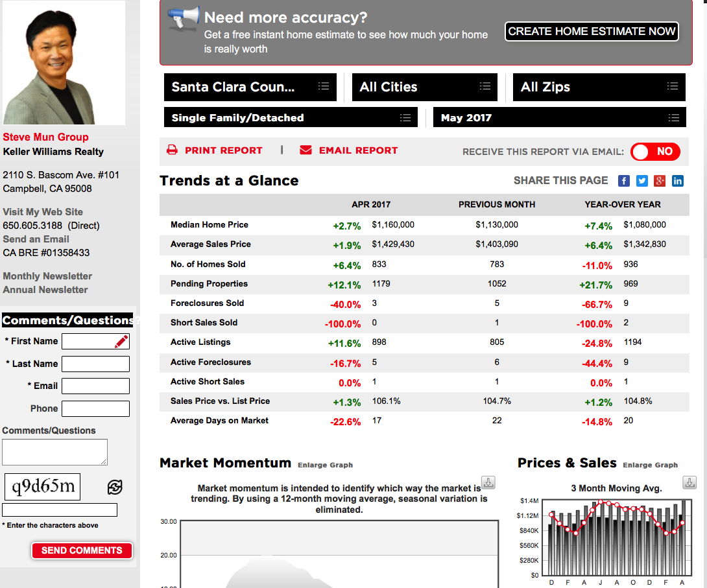Share page on Google Plus
Screen dimensions: 707x588
(x=660, y=181)
